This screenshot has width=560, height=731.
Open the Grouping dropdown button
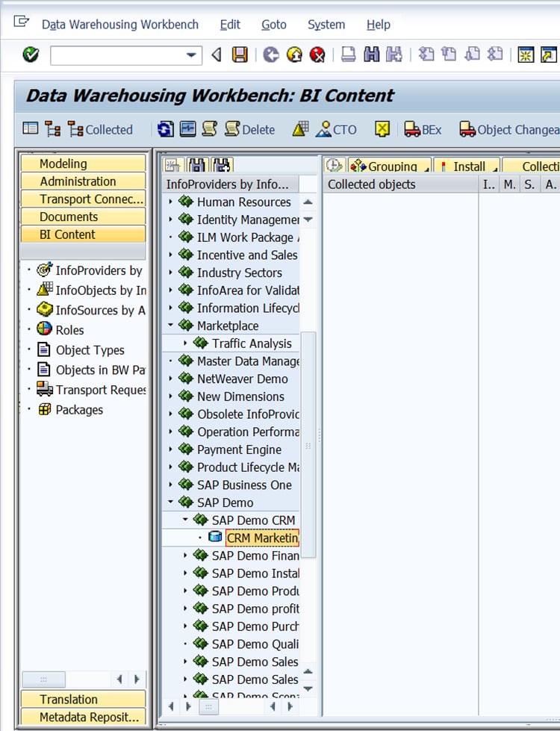(x=390, y=166)
